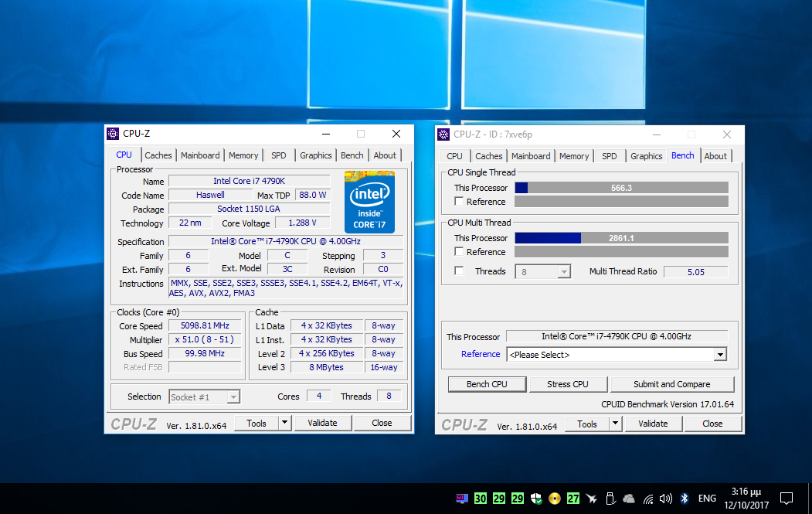This screenshot has height=514, width=812.
Task: Expand Tools dropdown arrow in right CPU-Z window
Action: [615, 424]
